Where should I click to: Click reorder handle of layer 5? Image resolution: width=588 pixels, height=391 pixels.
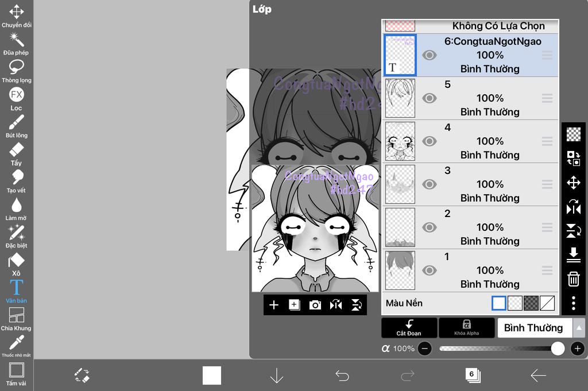547,98
